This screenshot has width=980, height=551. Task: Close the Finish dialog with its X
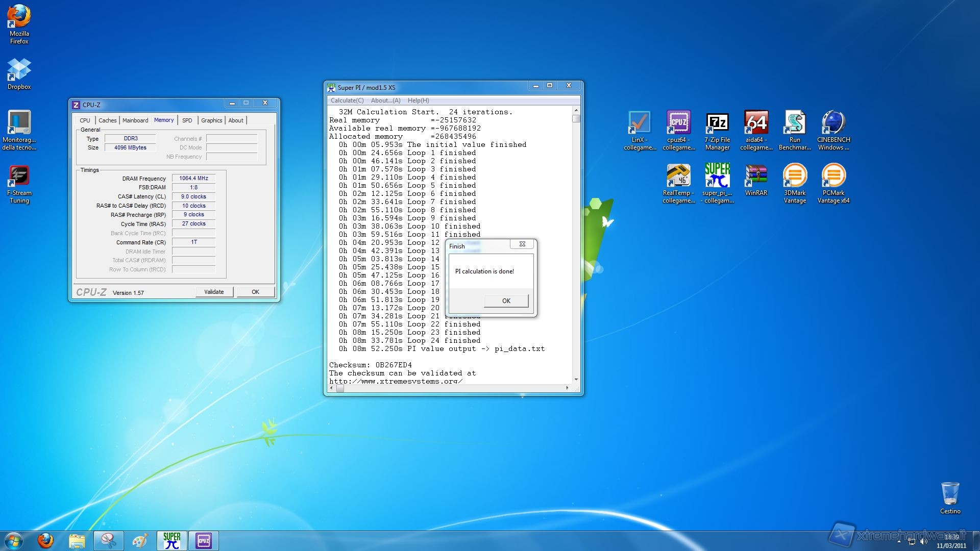522,244
